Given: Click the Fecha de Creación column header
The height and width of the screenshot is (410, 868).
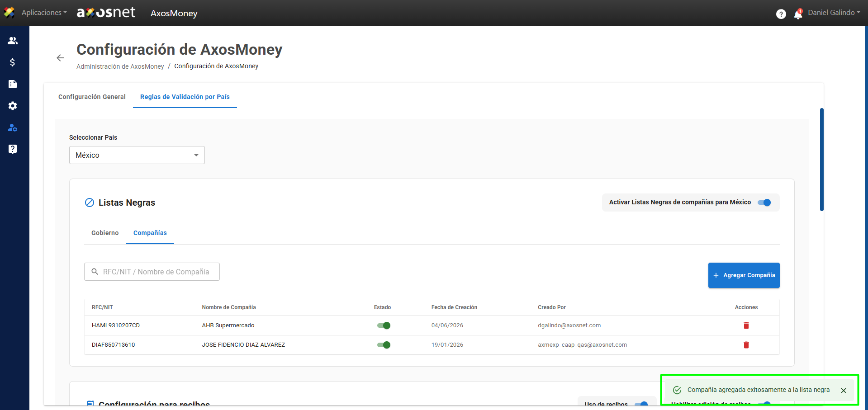Looking at the screenshot, I should [454, 307].
